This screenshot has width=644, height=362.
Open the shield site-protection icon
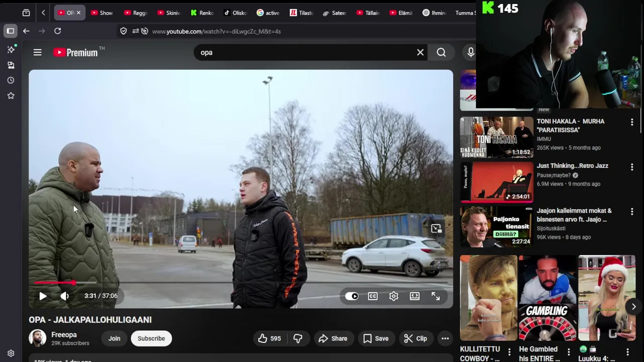coord(123,31)
